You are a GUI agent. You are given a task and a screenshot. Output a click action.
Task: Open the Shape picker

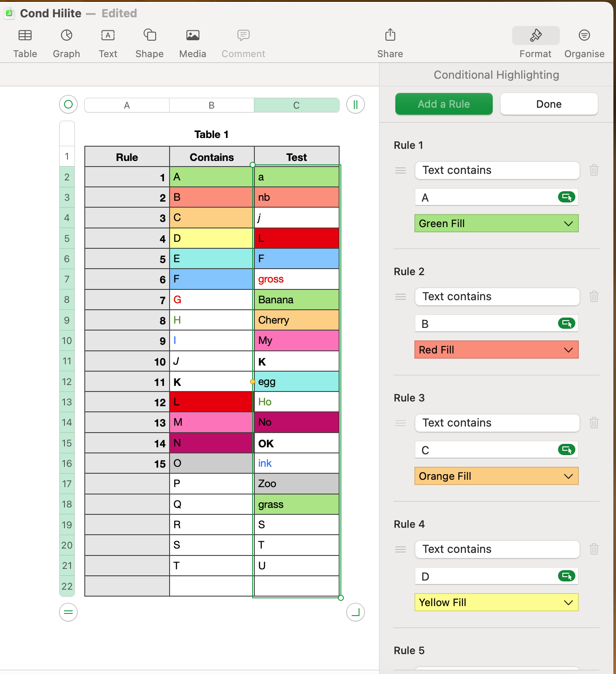click(150, 35)
